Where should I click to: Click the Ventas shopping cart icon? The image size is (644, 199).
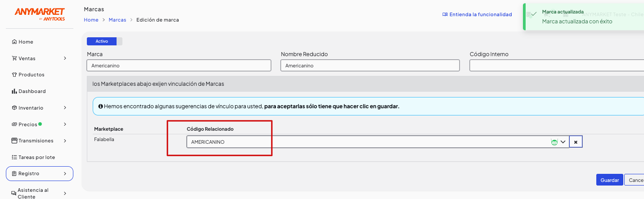[x=14, y=58]
